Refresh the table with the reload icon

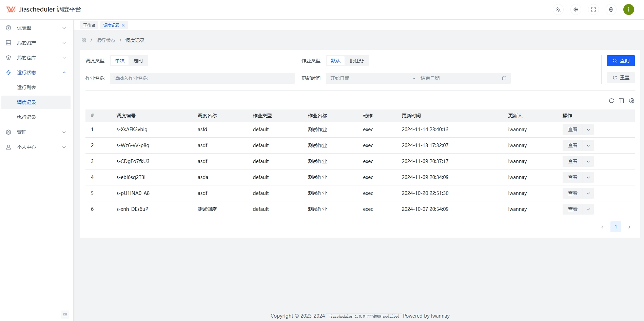tap(611, 101)
